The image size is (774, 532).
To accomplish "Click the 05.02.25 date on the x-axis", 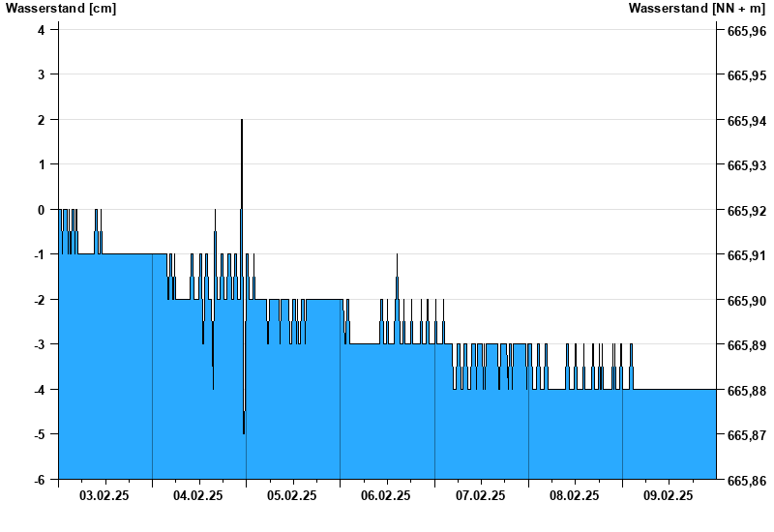I will pos(292,496).
